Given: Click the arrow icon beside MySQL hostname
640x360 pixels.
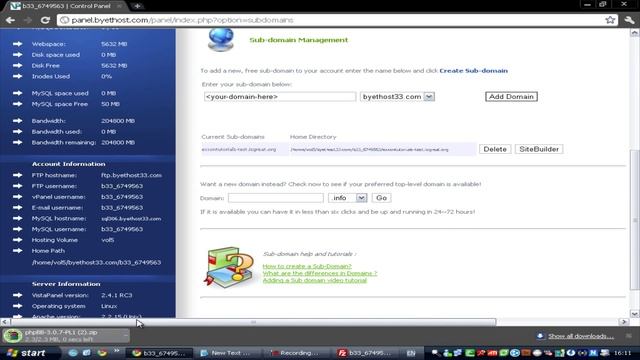Looking at the screenshot, I should 18,218.
